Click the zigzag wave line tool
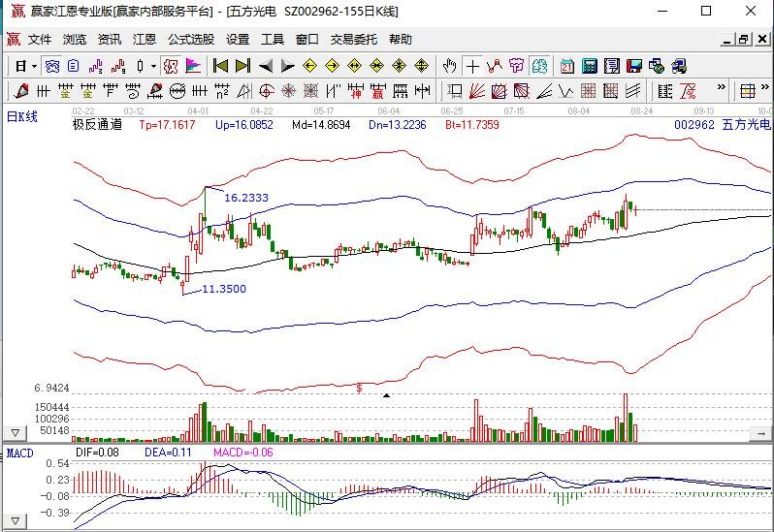This screenshot has height=532, width=774. pyautogui.click(x=565, y=91)
